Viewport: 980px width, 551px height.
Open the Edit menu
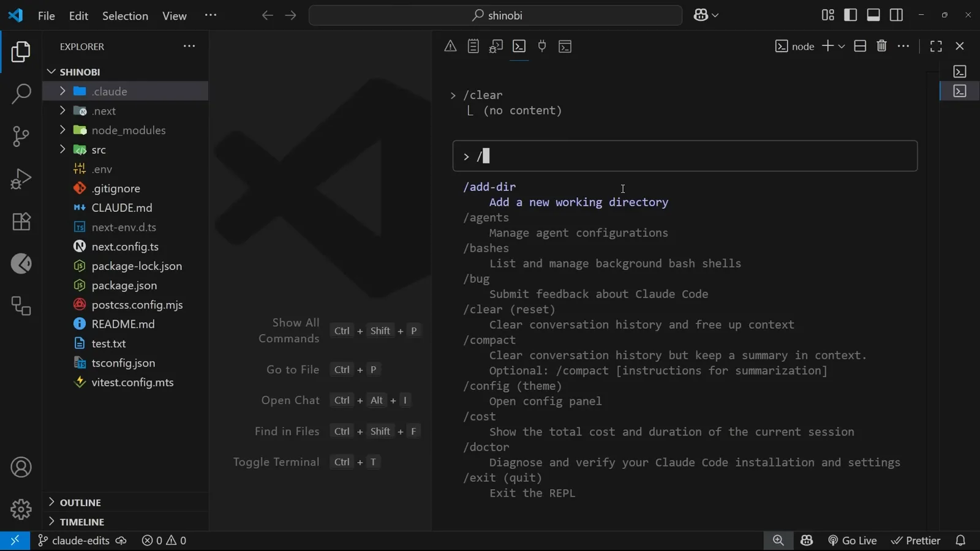click(78, 15)
